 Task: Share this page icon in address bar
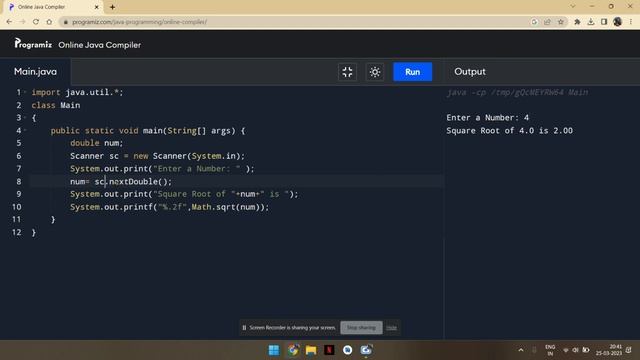tap(547, 22)
